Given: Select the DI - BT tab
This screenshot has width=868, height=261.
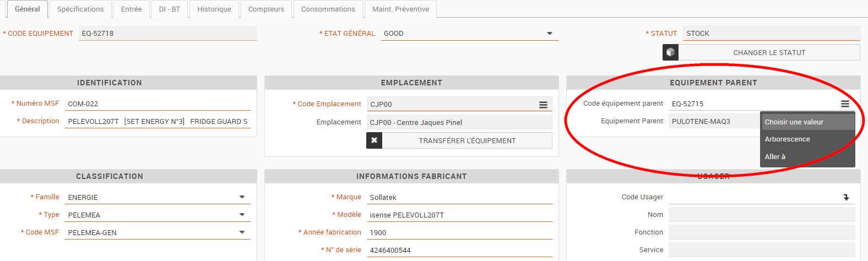Looking at the screenshot, I should pos(170,9).
